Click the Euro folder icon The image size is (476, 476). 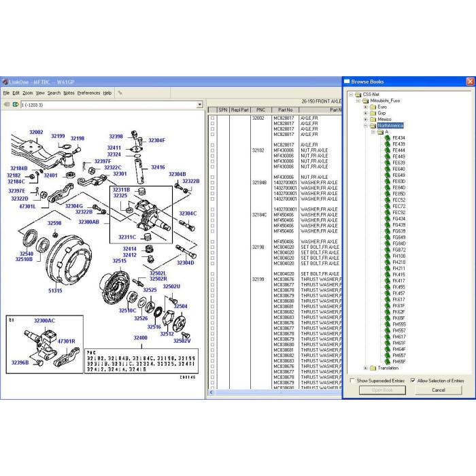(373, 107)
